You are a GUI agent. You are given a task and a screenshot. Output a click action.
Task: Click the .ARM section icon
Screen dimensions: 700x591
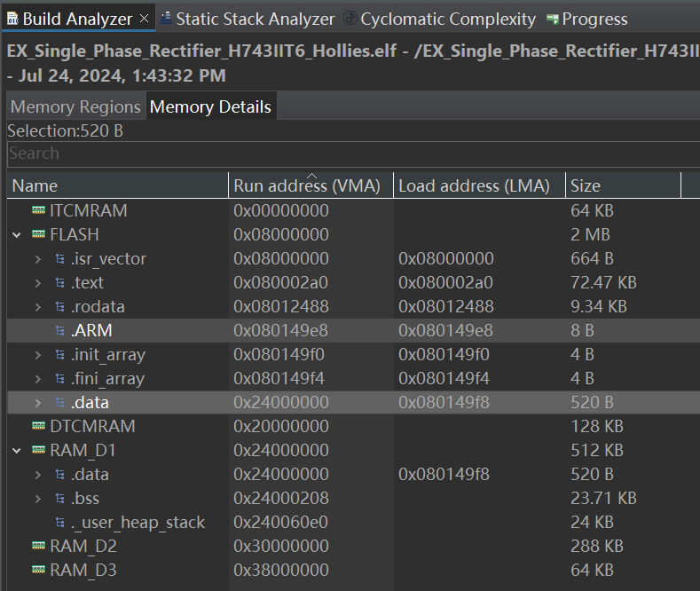point(59,331)
